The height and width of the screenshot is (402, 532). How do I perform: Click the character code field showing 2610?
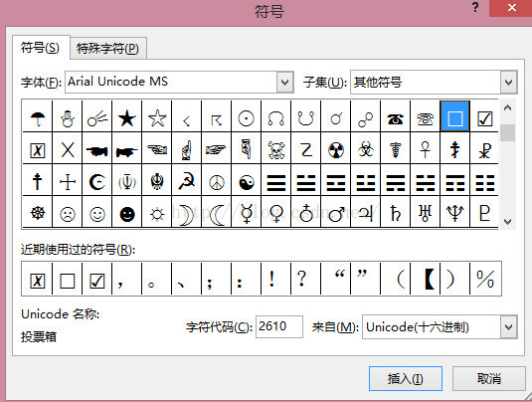coord(278,326)
